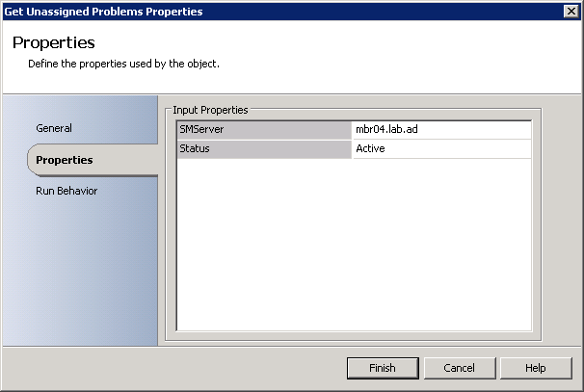Click the mbr04.lab.ad value field
584x392 pixels.
(x=441, y=130)
